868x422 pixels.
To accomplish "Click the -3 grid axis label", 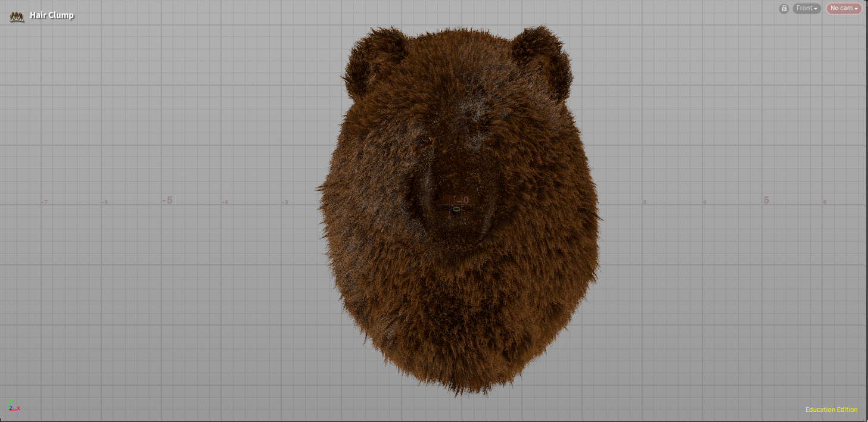I will pos(285,202).
